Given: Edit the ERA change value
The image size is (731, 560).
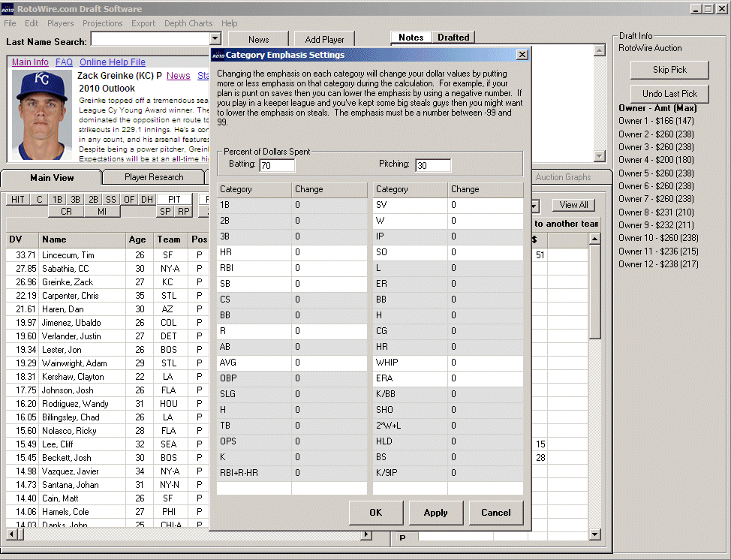Looking at the screenshot, I should pyautogui.click(x=486, y=378).
